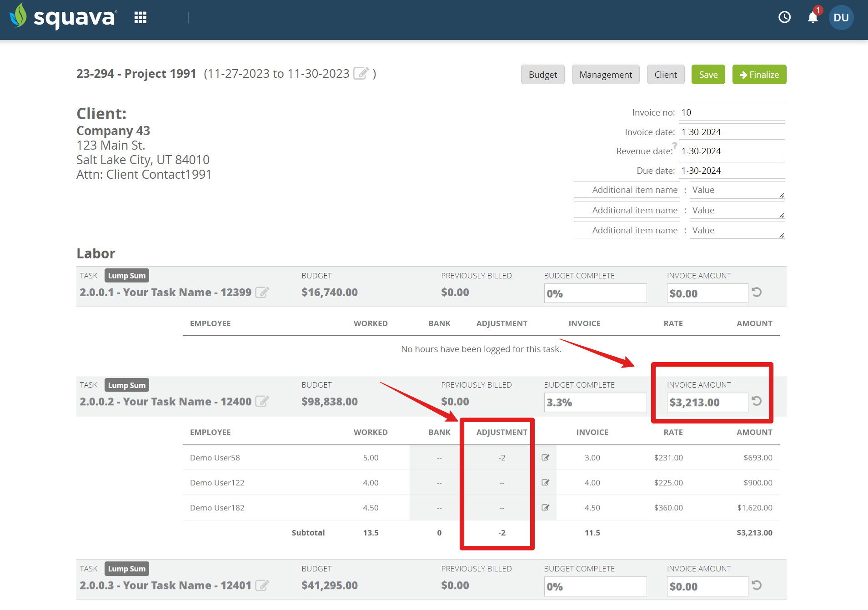Image resolution: width=868 pixels, height=610 pixels.
Task: Reset invoice amount for task 12400
Action: pyautogui.click(x=757, y=401)
